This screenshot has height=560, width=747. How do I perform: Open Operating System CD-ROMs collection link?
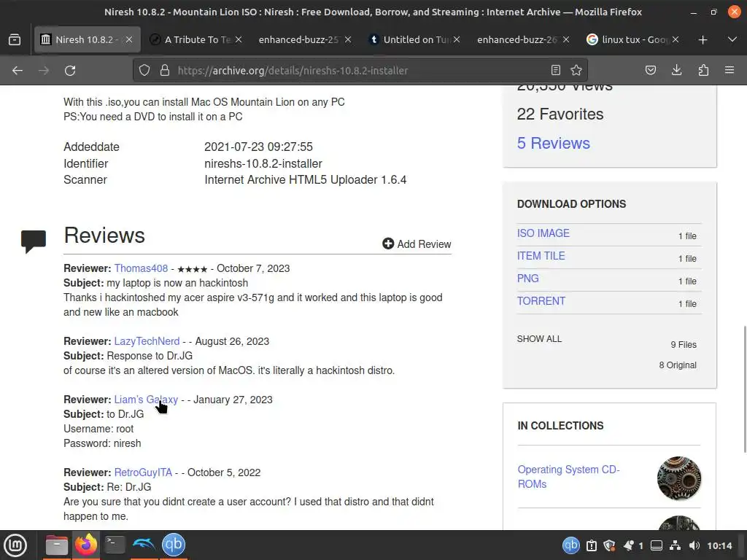[568, 477]
